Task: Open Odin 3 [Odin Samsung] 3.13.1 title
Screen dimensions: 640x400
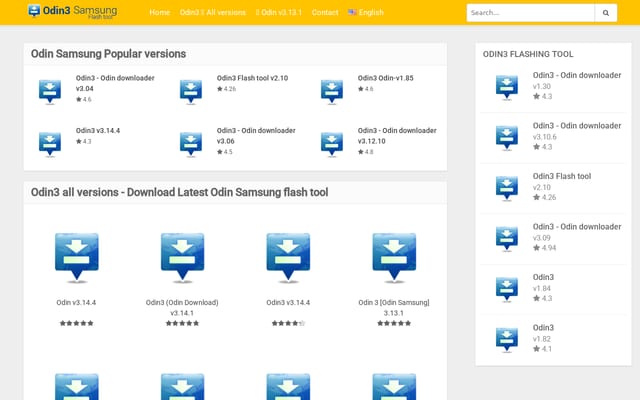Action: [394, 308]
